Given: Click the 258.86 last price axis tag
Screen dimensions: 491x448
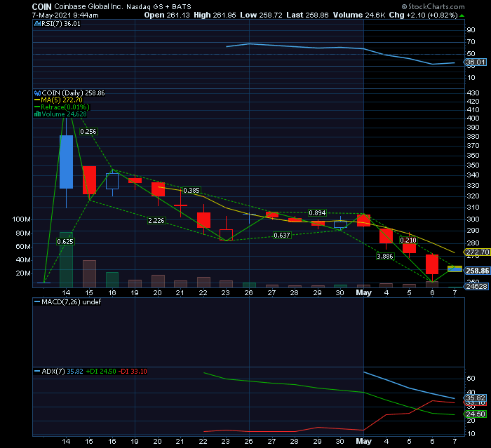Looking at the screenshot, I should click(477, 271).
